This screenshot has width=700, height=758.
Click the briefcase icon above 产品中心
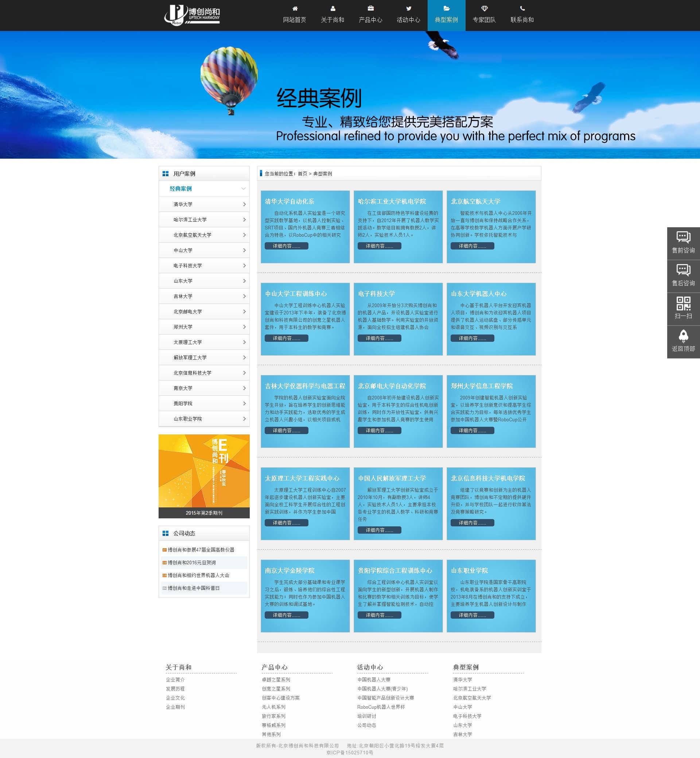tap(370, 8)
